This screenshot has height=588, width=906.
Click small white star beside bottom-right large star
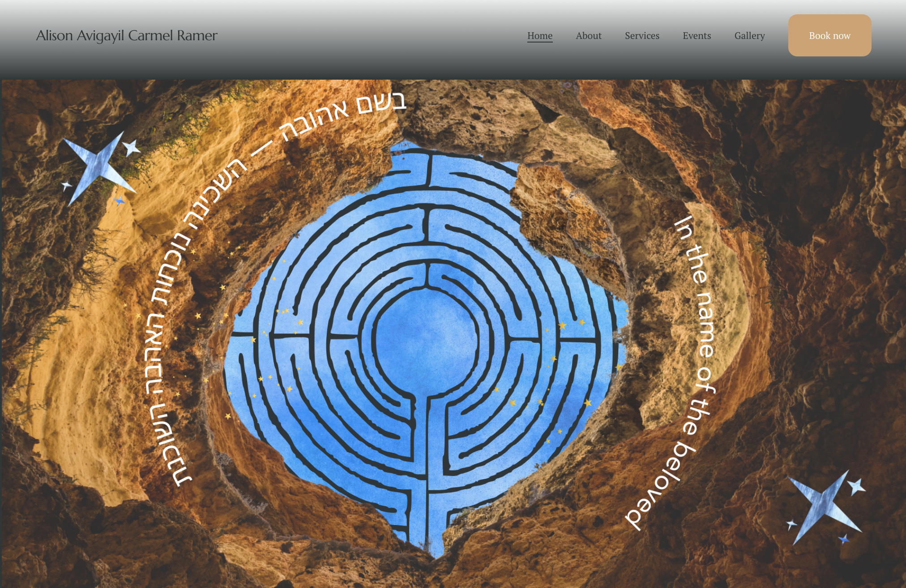[x=856, y=486]
